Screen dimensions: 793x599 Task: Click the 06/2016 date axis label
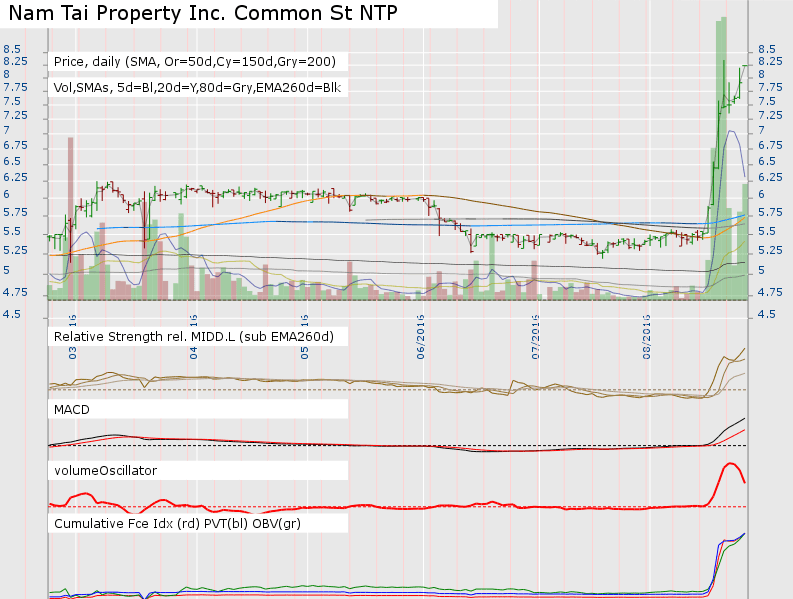[421, 337]
